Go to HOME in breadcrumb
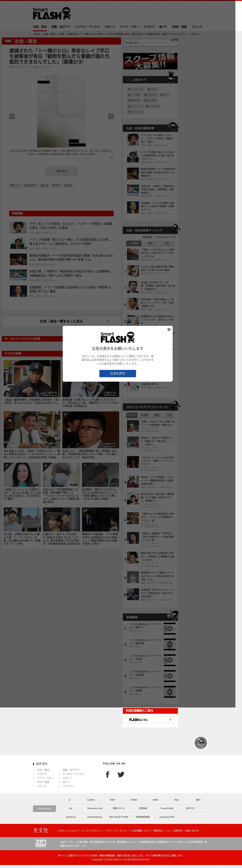Viewport: 242px width, 868px height. [36, 34]
